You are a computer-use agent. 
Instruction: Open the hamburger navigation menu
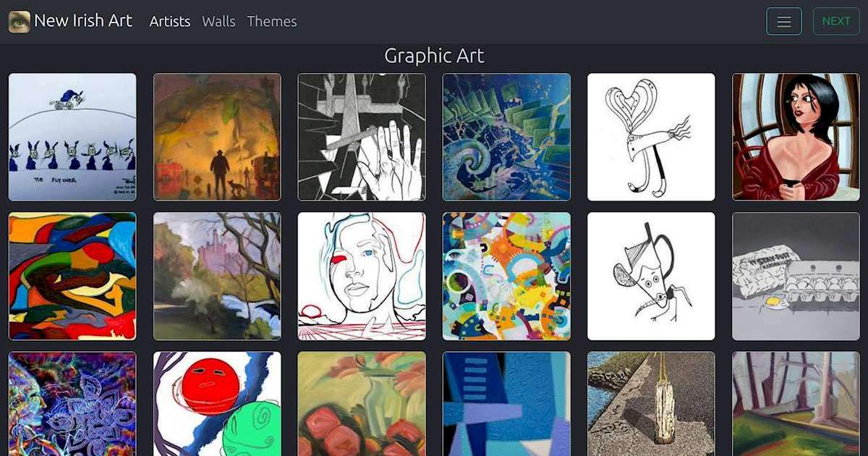(784, 21)
